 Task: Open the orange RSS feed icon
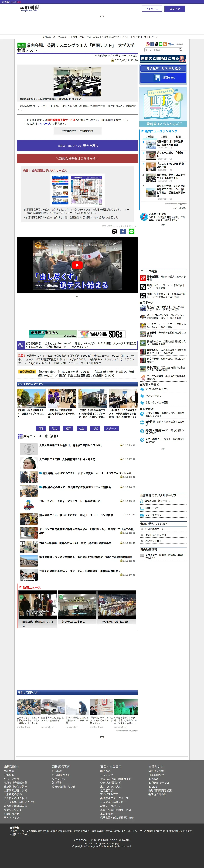165,44
